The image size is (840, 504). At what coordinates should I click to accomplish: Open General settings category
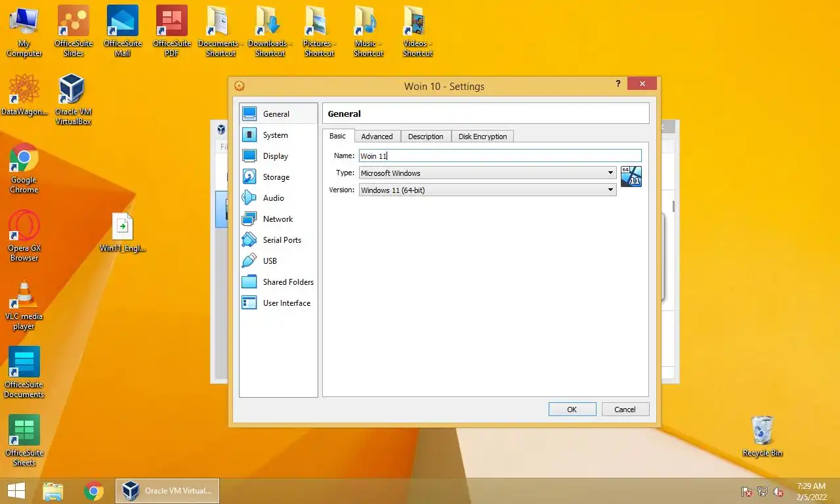pyautogui.click(x=278, y=114)
